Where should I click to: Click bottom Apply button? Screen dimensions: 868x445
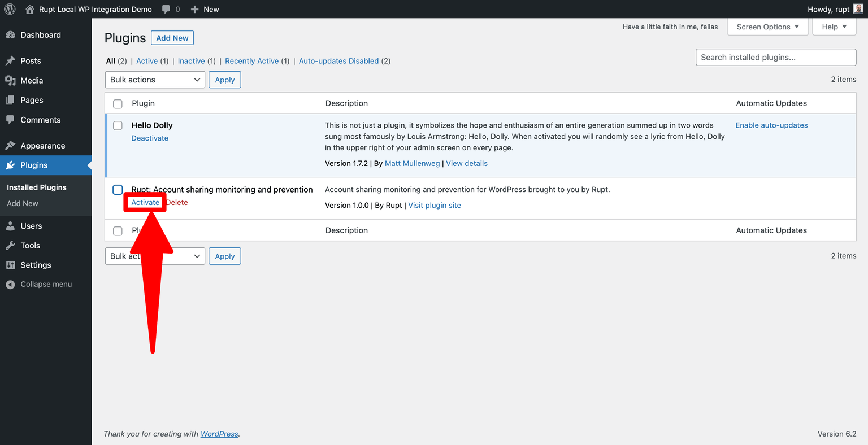225,256
